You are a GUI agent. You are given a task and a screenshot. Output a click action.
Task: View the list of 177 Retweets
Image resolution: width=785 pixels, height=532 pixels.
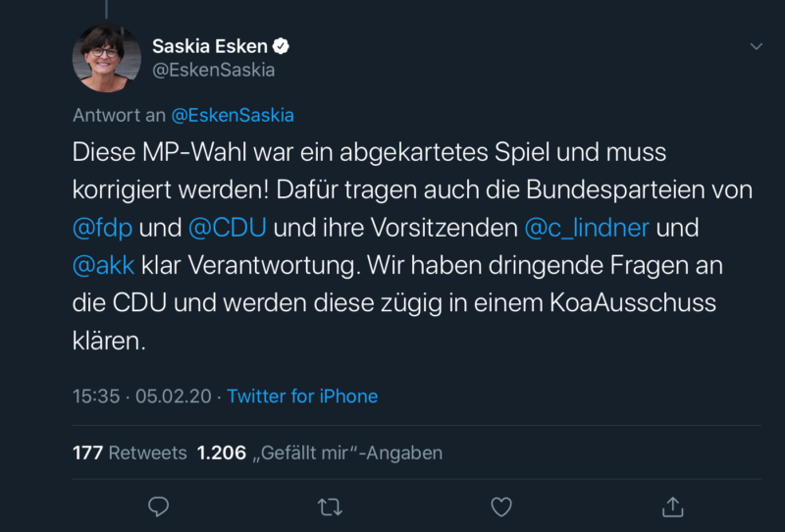coord(130,453)
